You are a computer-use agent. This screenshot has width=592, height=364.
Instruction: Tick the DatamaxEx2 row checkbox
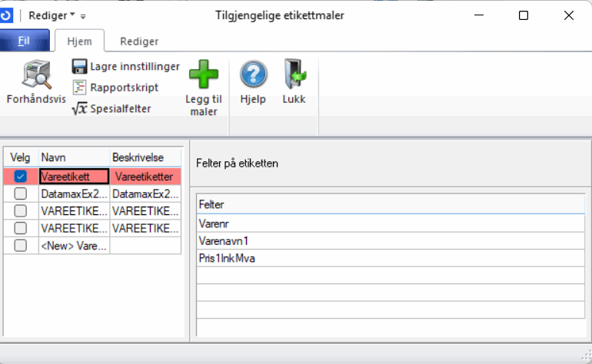pyautogui.click(x=21, y=194)
